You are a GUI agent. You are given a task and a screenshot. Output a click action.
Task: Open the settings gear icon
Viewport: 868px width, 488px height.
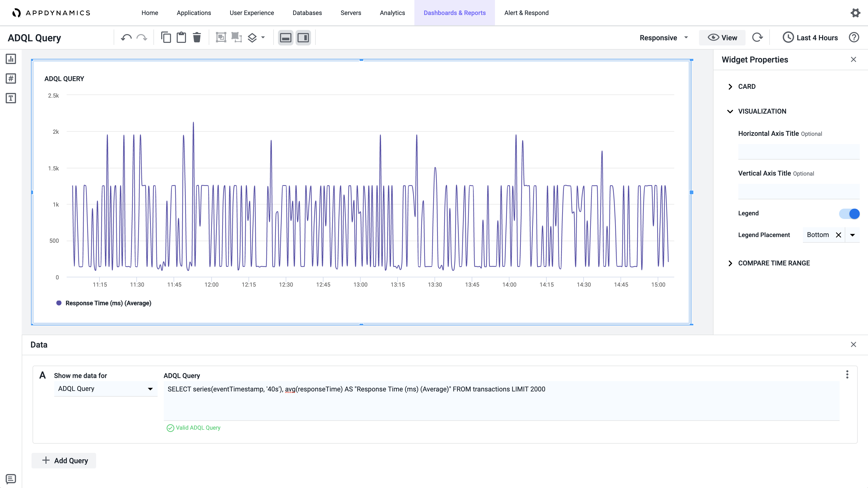(x=855, y=13)
